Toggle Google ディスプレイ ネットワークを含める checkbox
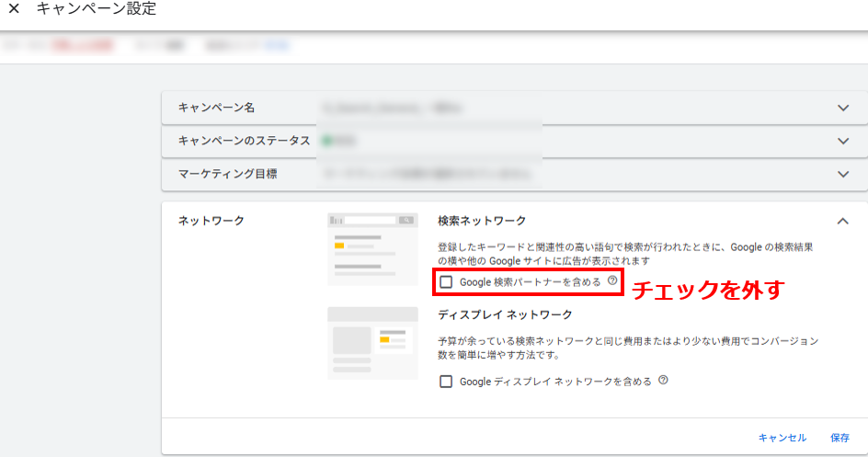 [446, 382]
